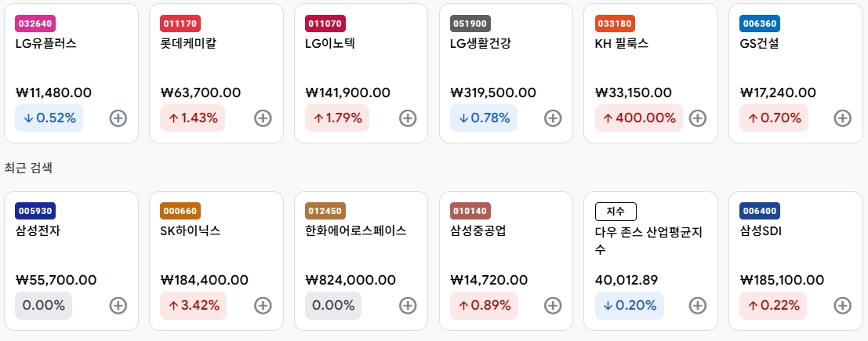
Task: Add 다우 존스 산업평균지수 via plus icon
Action: [x=698, y=306]
